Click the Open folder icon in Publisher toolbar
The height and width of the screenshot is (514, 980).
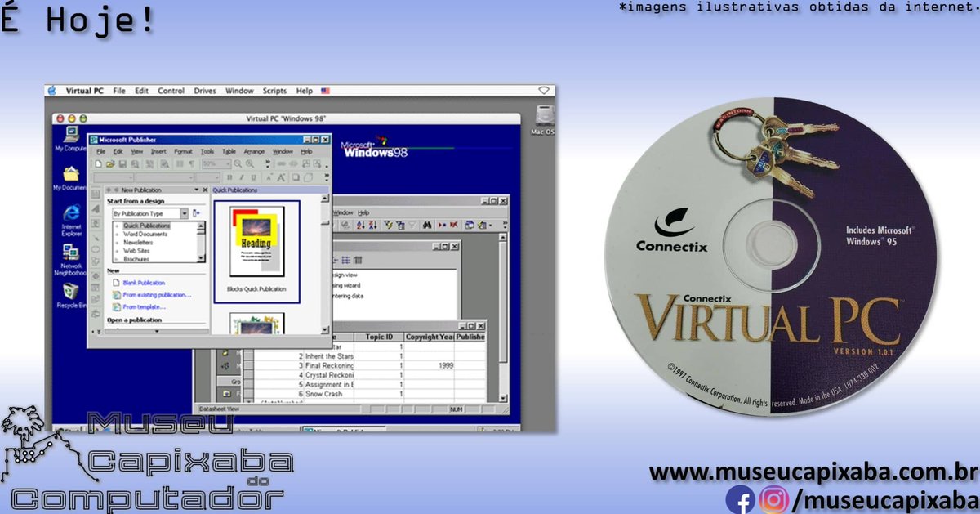pos(109,164)
